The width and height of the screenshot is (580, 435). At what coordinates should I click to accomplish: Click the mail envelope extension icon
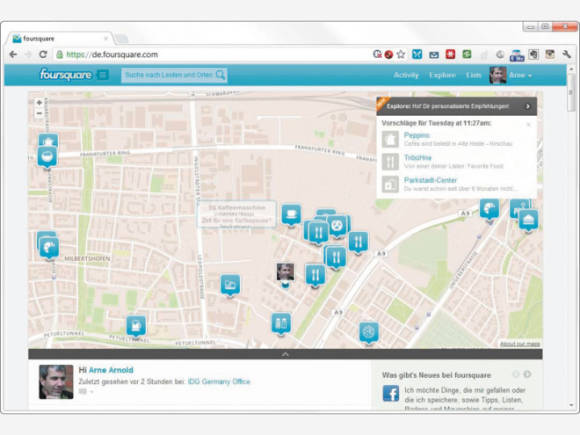click(434, 55)
